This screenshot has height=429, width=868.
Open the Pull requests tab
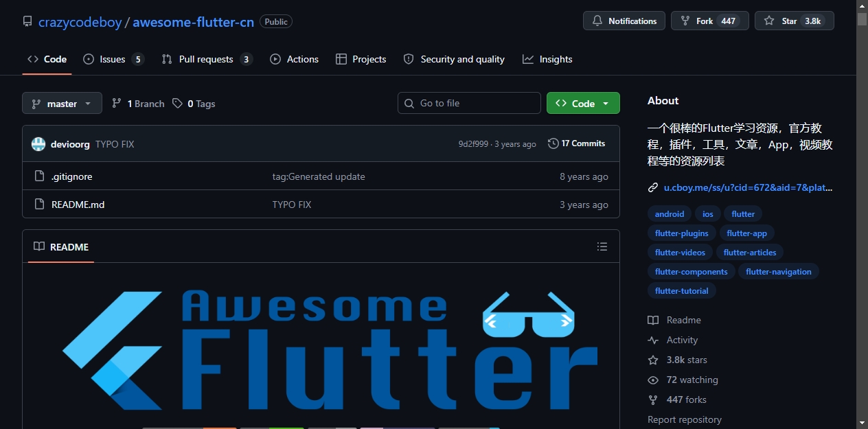pos(207,59)
